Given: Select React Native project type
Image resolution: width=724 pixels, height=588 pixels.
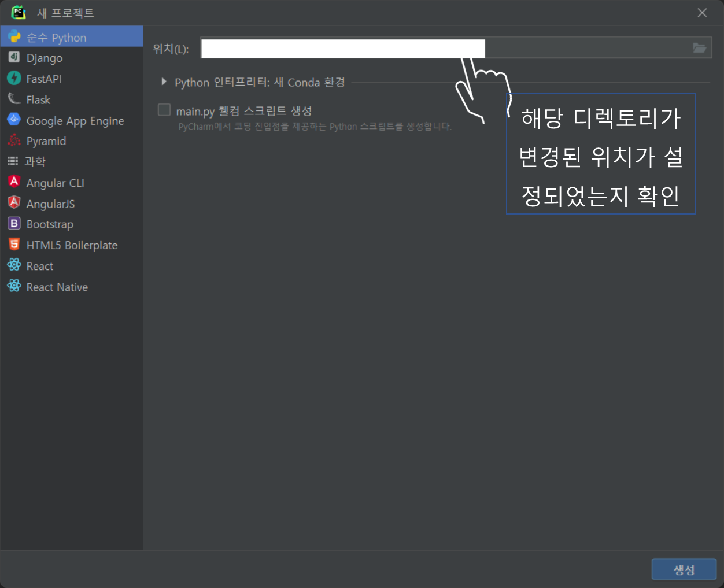Looking at the screenshot, I should click(x=72, y=287).
